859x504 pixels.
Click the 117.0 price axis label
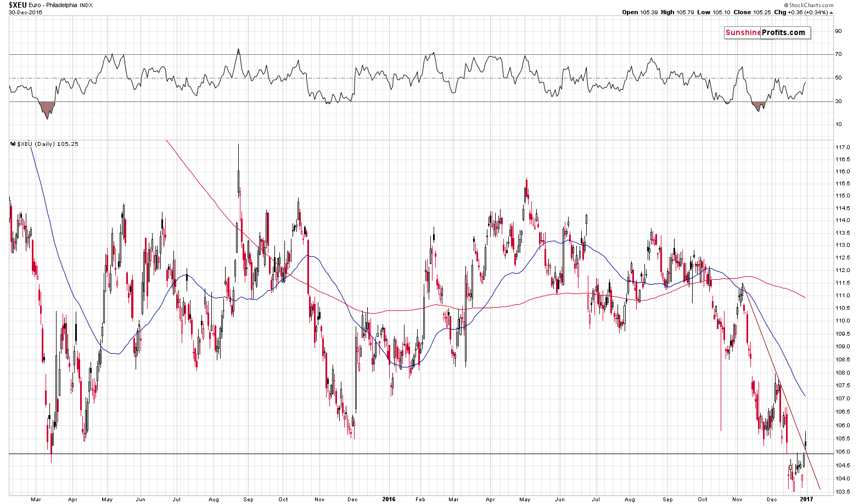click(x=843, y=148)
